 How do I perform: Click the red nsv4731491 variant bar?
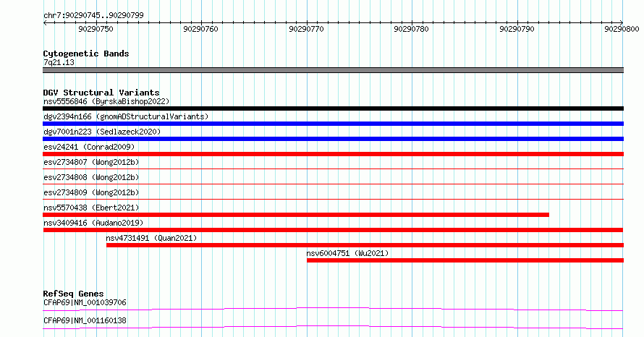[365, 245]
